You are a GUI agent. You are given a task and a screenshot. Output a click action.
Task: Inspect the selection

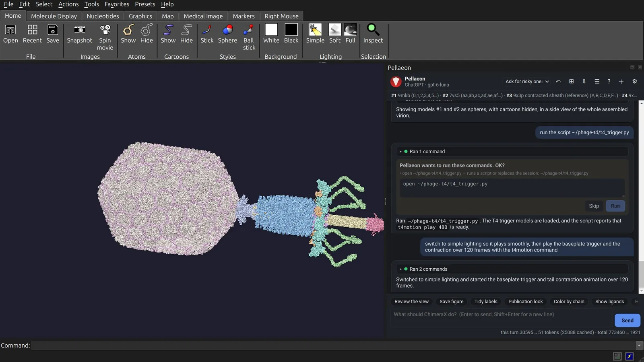(x=373, y=34)
